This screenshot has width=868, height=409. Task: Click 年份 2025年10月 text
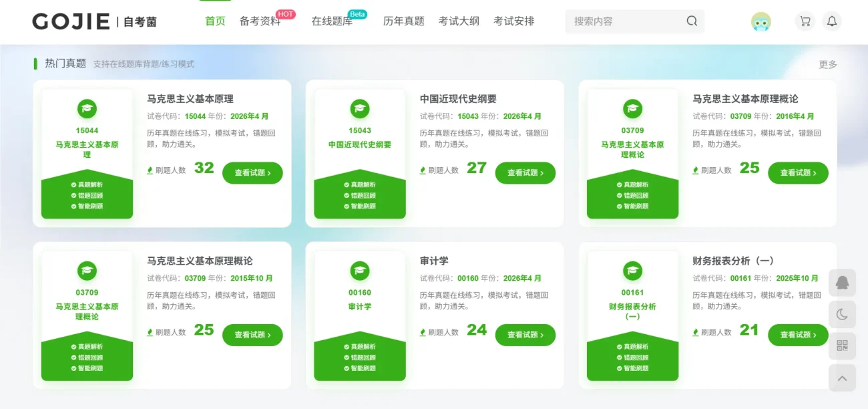(x=787, y=279)
